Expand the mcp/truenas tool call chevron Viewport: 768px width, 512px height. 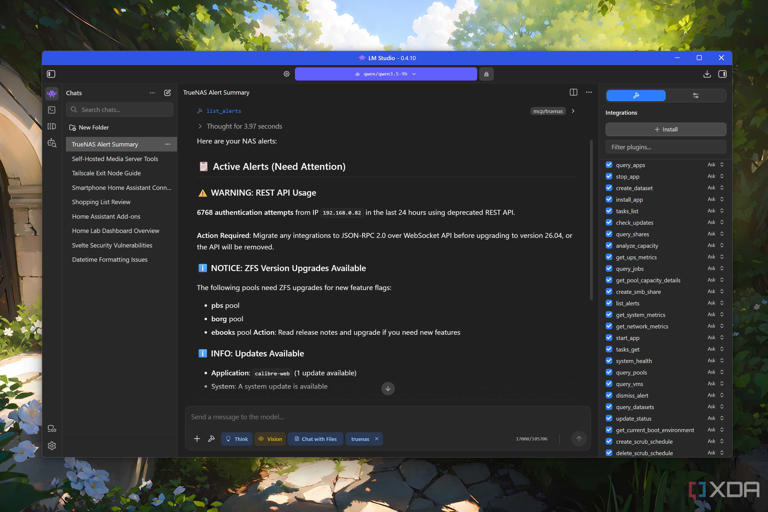[573, 111]
